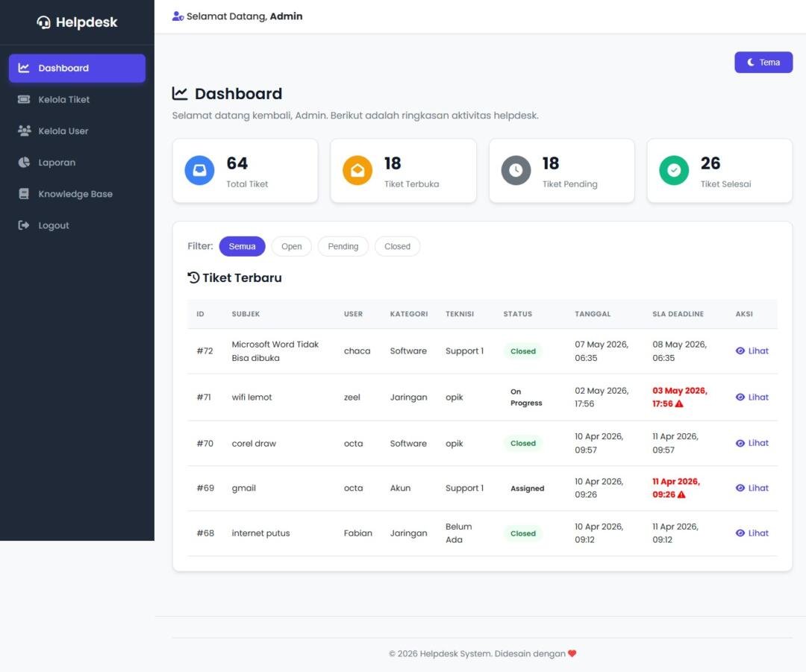Click user name "Fabian" in table
806x672 pixels.
[x=357, y=533]
